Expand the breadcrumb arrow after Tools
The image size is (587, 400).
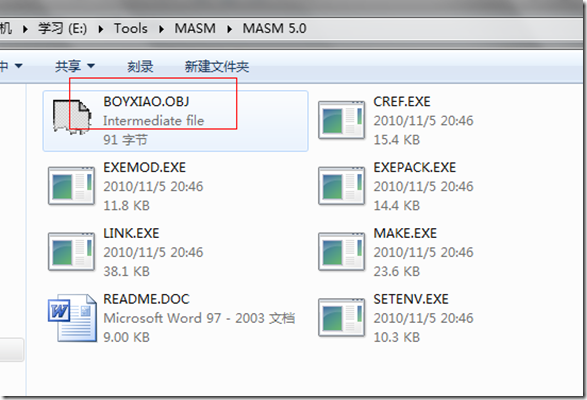coord(161,29)
